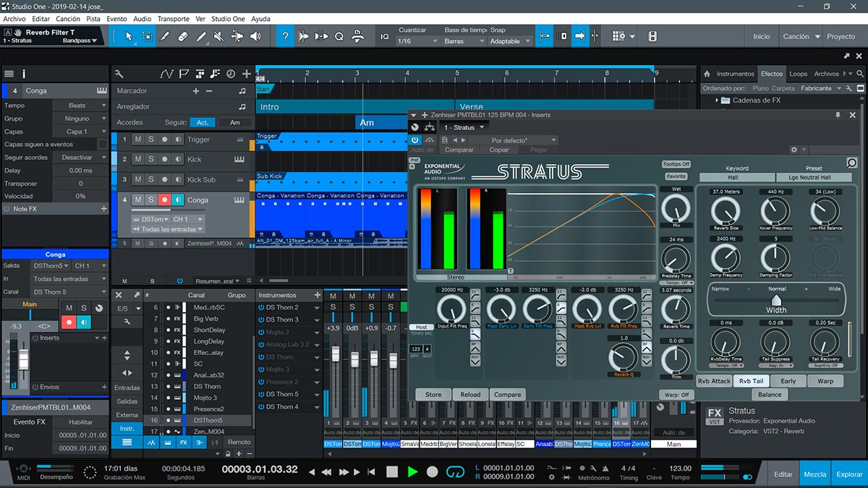
Task: Toggle the Act. chord follow button
Action: (203, 122)
